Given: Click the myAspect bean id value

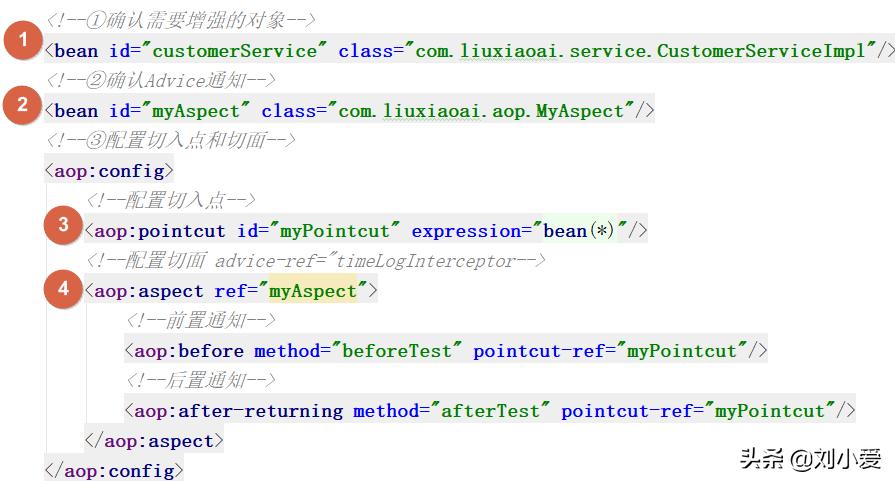Looking at the screenshot, I should (196, 111).
